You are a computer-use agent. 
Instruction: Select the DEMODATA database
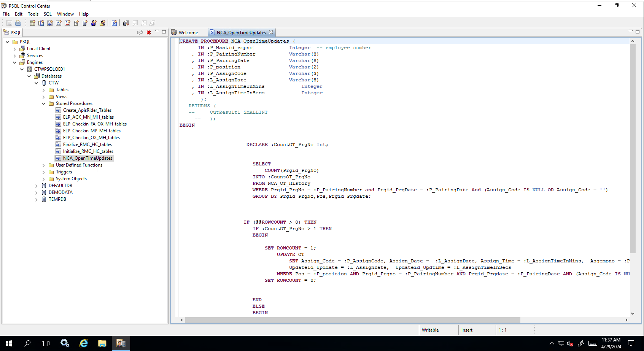60,192
